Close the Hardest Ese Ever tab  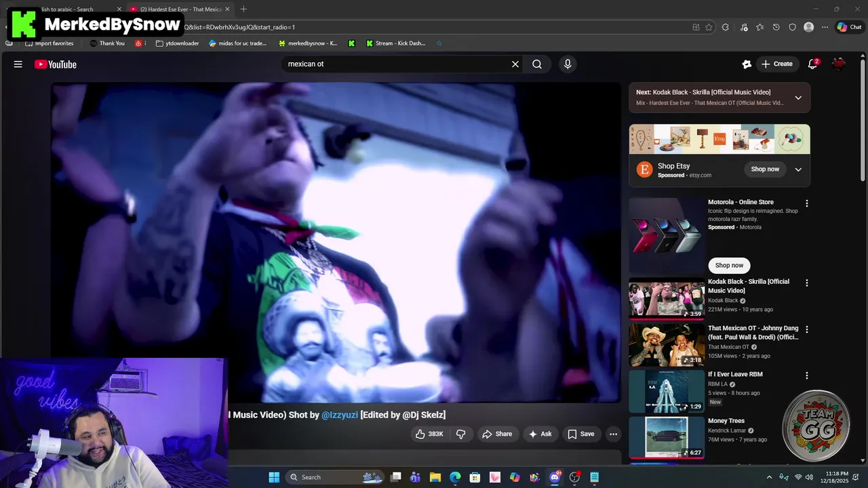[x=227, y=9]
